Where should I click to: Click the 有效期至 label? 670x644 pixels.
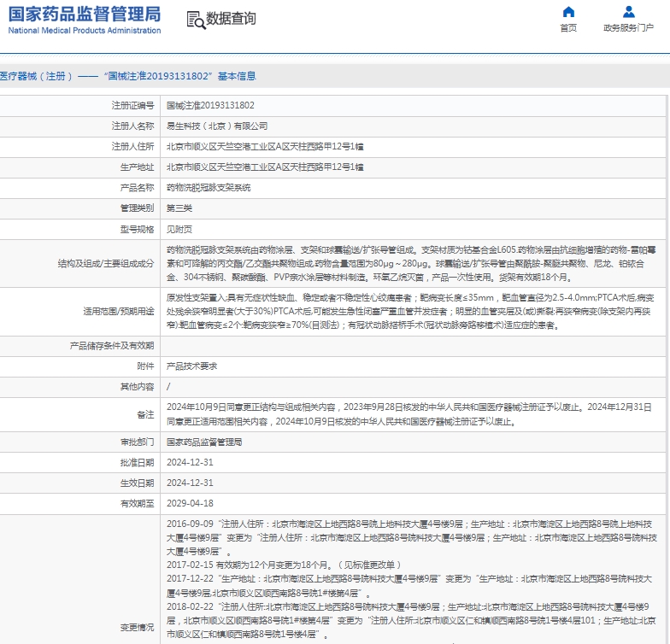[x=137, y=504]
